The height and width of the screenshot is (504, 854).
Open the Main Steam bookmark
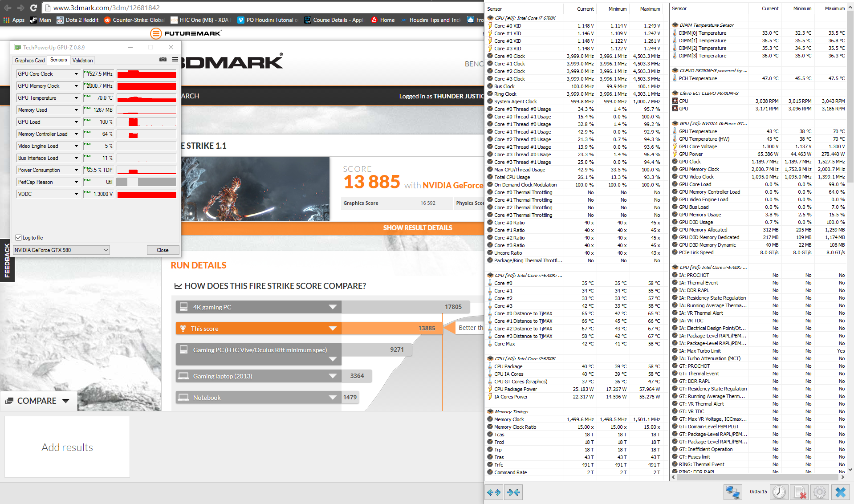click(x=40, y=20)
